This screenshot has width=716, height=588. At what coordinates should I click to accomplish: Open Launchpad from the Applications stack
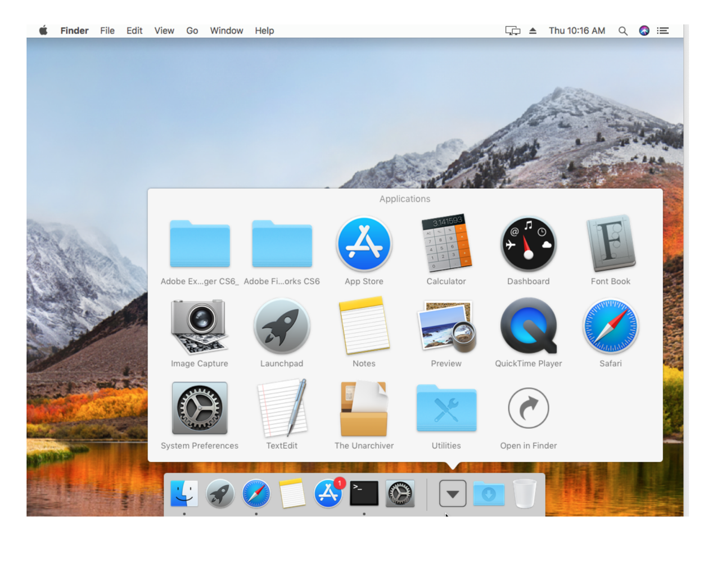[282, 326]
